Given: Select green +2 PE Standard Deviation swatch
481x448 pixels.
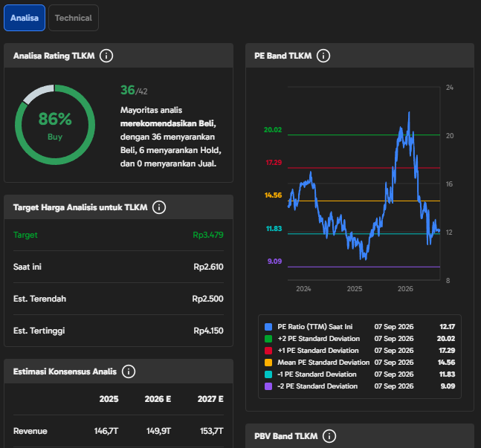Looking at the screenshot, I should 268,339.
